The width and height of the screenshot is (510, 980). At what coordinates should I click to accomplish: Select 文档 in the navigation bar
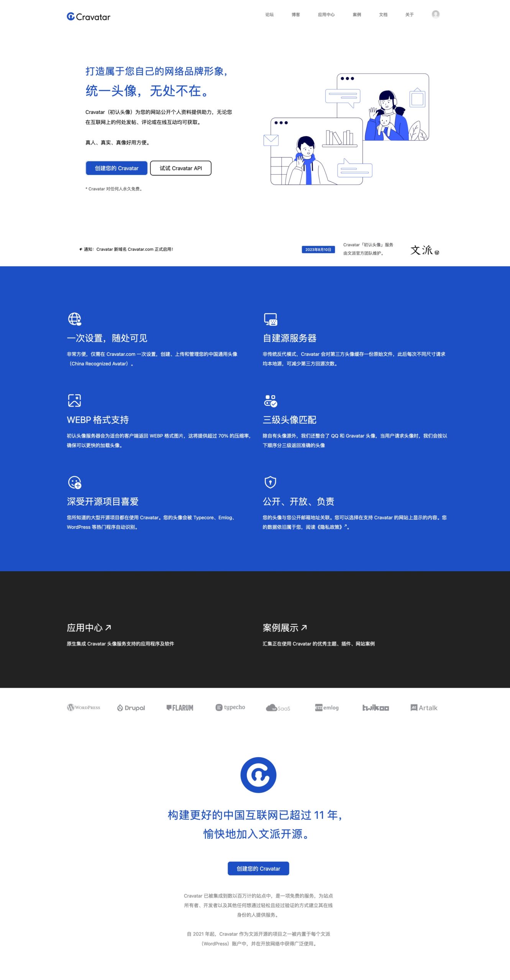(x=383, y=15)
